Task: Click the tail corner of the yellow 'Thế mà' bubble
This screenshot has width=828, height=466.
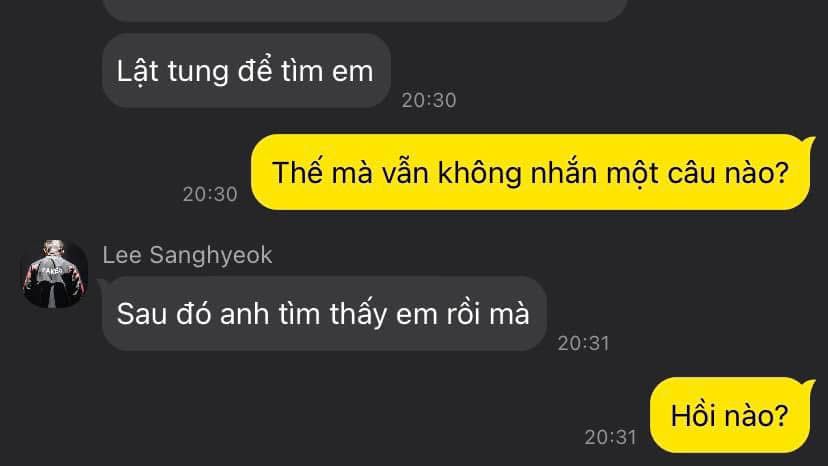Action: [x=809, y=140]
